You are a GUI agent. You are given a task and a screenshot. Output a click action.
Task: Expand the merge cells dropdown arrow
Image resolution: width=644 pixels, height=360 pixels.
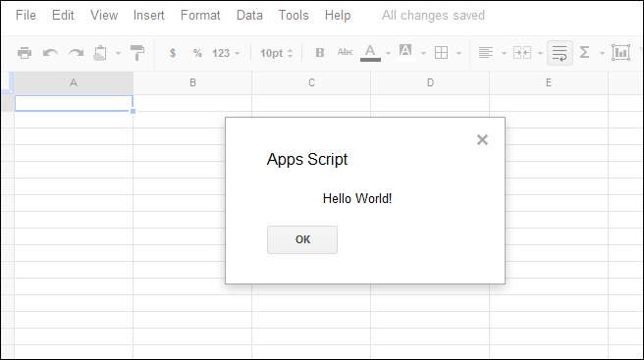click(x=540, y=53)
